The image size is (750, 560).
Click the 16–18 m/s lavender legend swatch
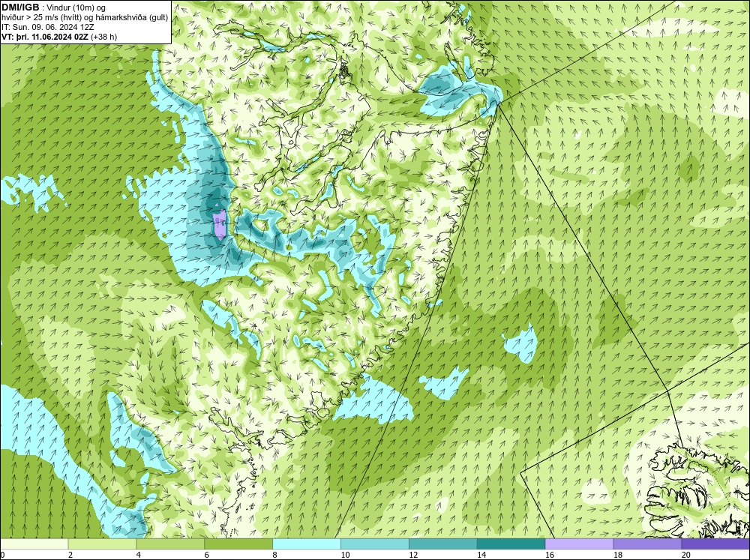pyautogui.click(x=579, y=544)
